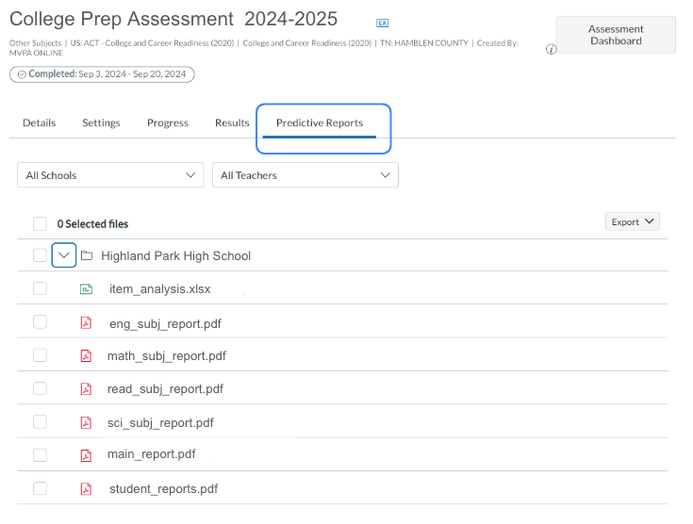693x524 pixels.
Task: Open the Settings tab
Action: coord(101,123)
